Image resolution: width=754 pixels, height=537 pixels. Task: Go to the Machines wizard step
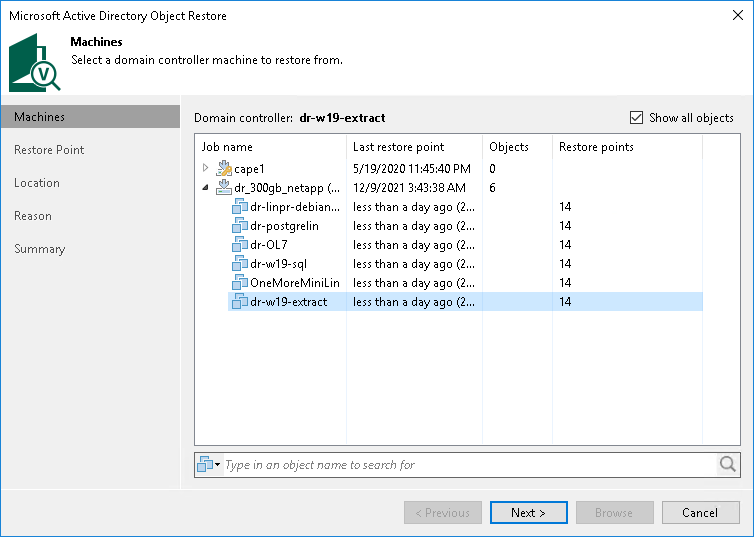point(90,117)
